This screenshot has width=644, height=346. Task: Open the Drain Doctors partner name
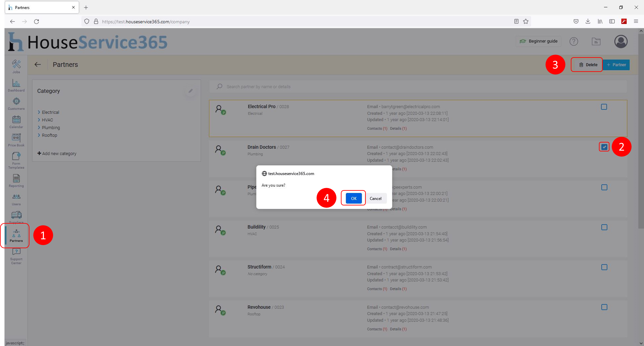click(x=262, y=147)
